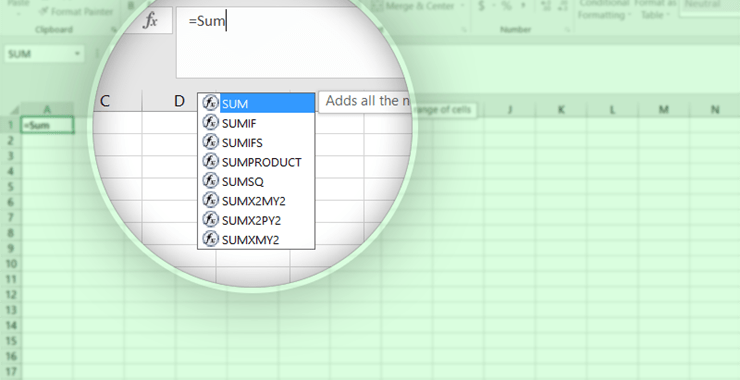
Task: Select row 2 header
Action: [10, 141]
